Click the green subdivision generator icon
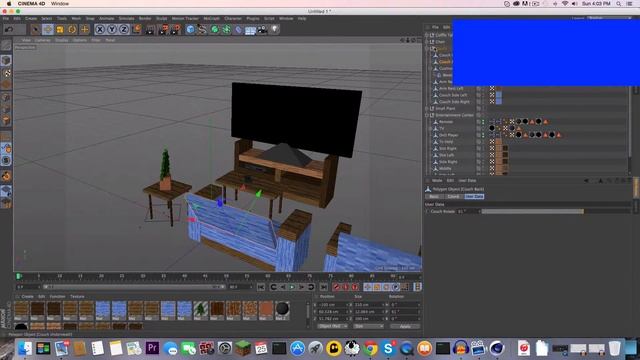The width and height of the screenshot is (640, 360). [214, 29]
